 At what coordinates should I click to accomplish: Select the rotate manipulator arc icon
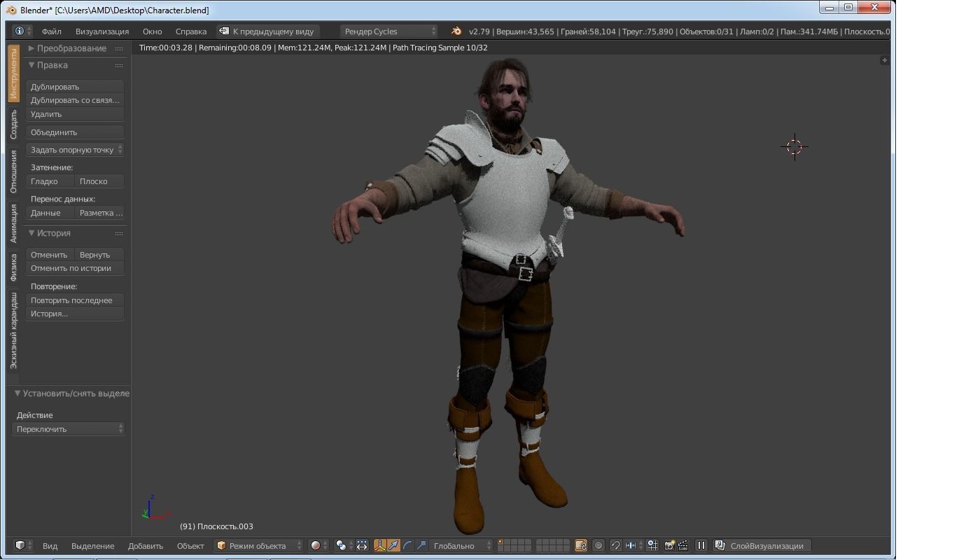(407, 546)
